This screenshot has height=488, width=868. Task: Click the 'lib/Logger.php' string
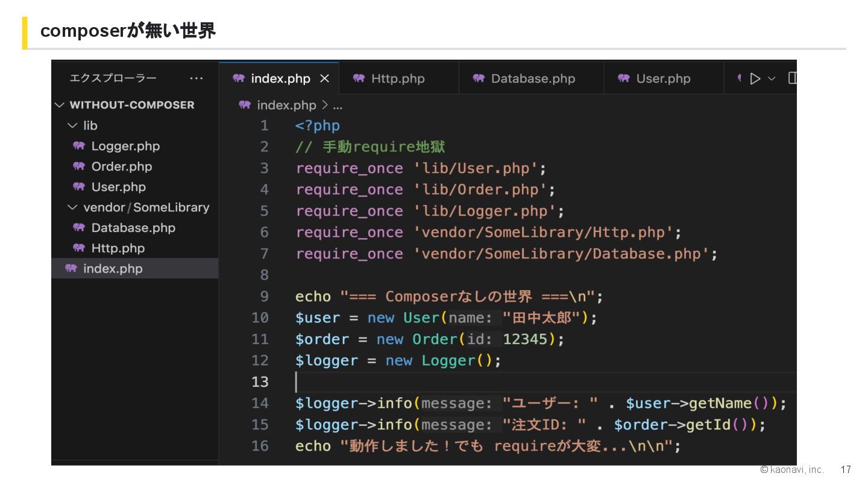[x=484, y=211]
